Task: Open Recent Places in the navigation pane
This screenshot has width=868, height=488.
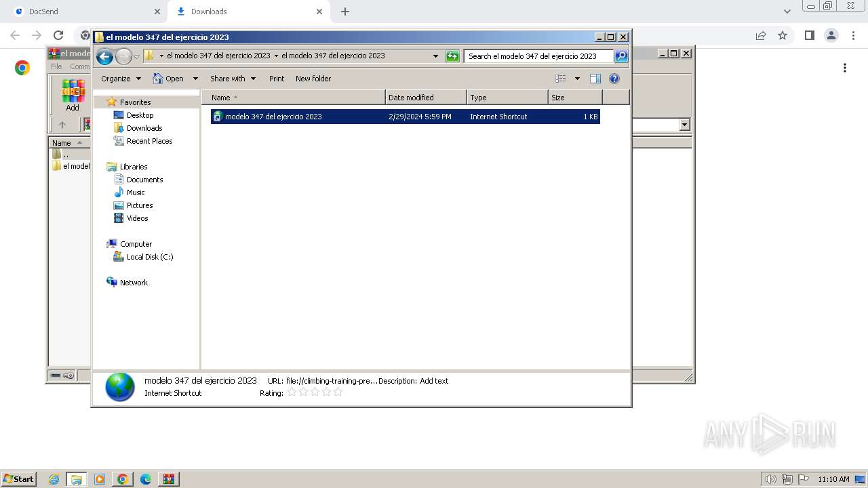Action: [149, 141]
